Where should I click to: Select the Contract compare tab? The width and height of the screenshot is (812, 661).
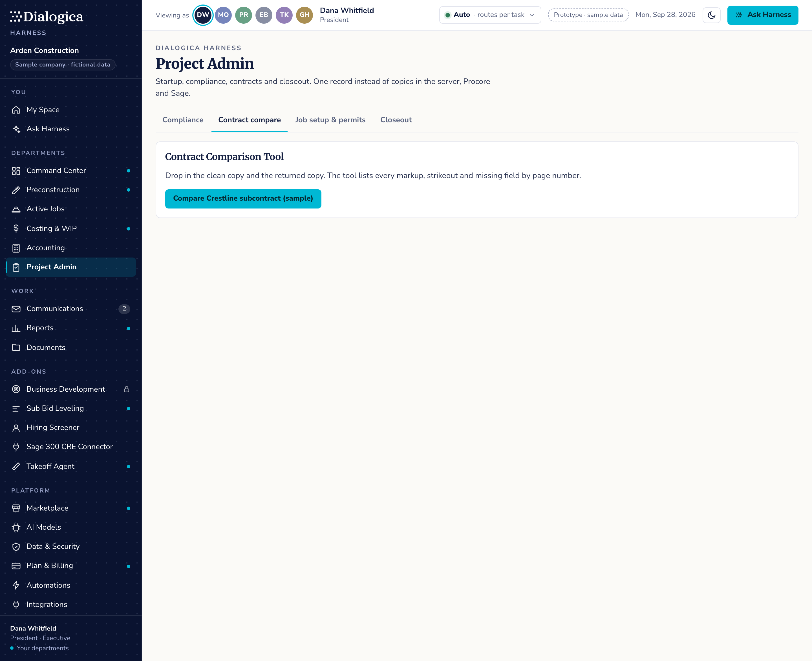250,120
